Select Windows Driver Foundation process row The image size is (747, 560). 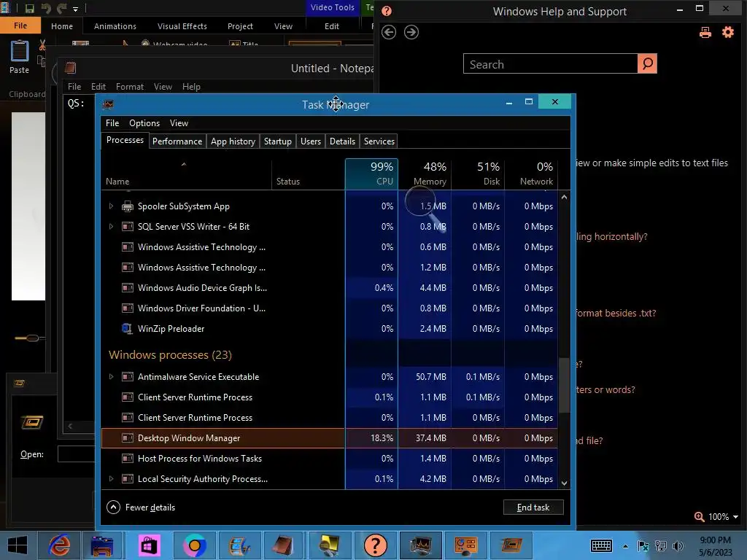(x=329, y=308)
